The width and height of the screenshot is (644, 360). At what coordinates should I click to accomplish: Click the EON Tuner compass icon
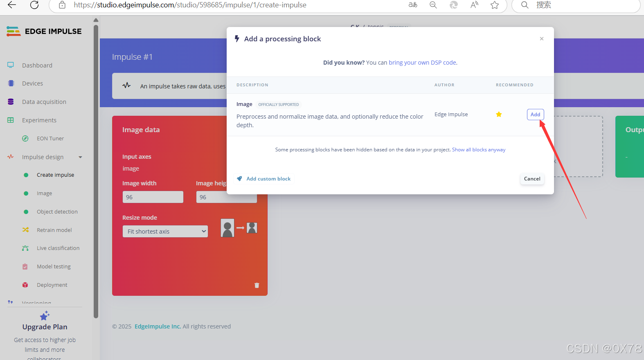click(25, 138)
